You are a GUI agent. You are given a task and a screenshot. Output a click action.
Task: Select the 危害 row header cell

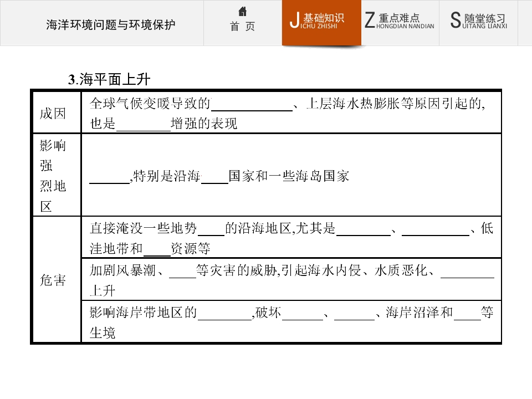coord(57,279)
